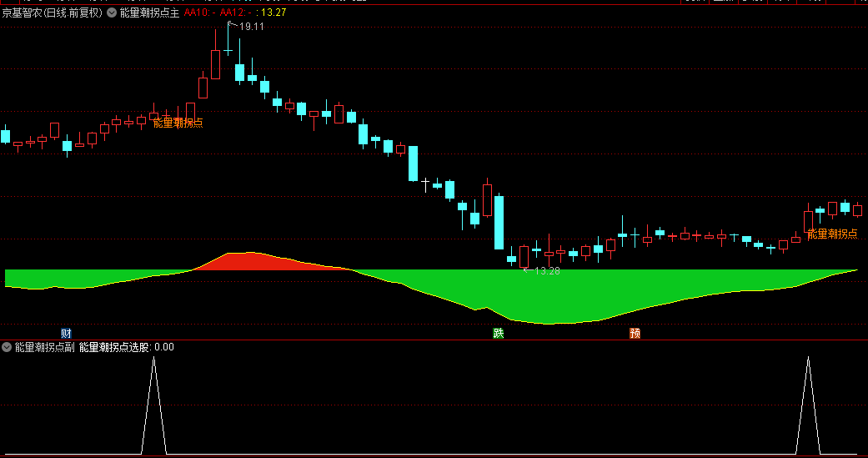Click the blue 财 marker icon
This screenshot has height=458, width=868.
point(66,334)
